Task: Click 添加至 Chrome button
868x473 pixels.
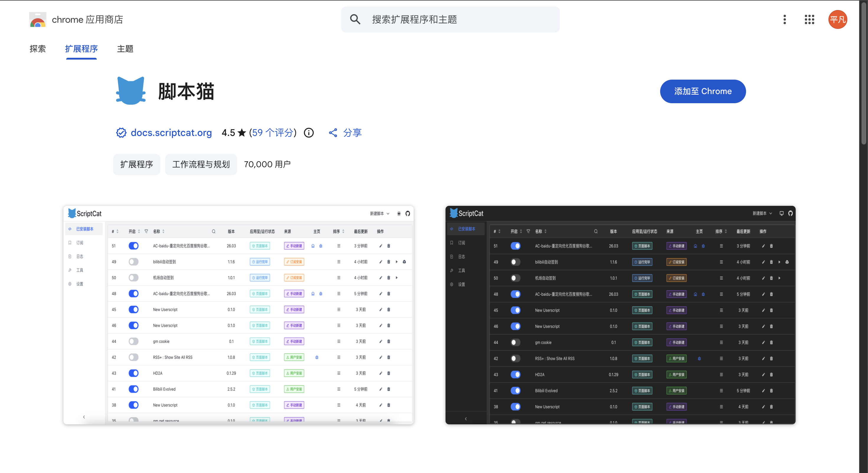Action: point(703,91)
